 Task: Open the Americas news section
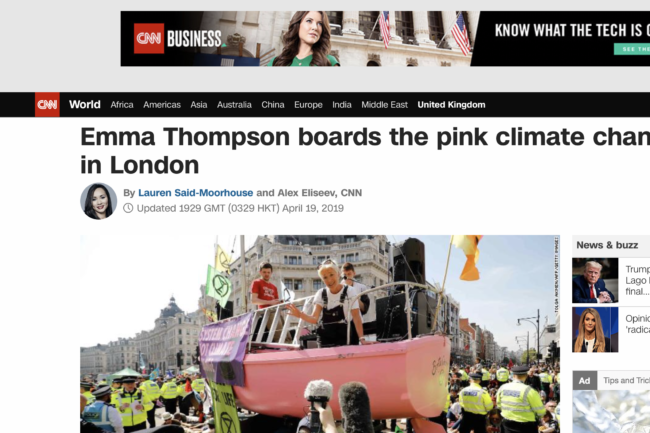tap(162, 105)
